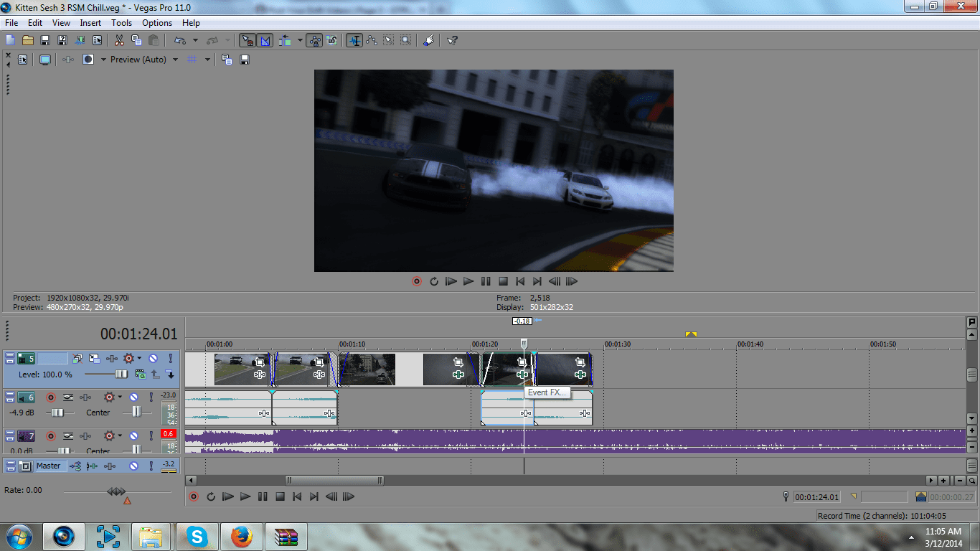Screen dimensions: 980x551
Task: Select the Zoom Edit tool magnifier
Action: [x=406, y=41]
